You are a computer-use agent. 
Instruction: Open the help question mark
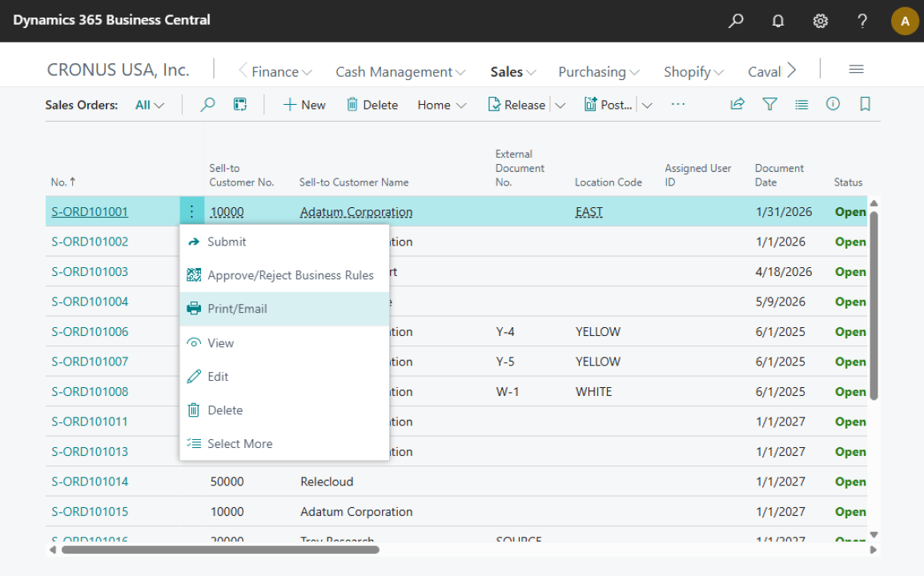[862, 22]
